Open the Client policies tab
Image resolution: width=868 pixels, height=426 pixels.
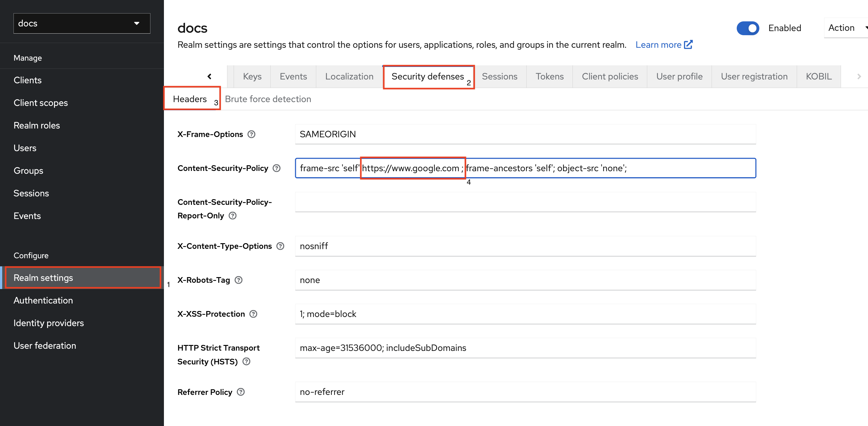(610, 77)
